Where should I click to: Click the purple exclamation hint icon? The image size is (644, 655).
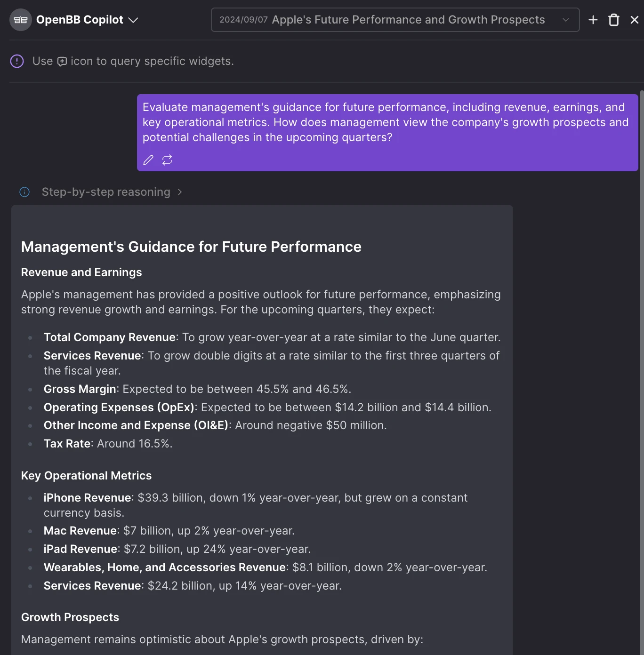tap(17, 61)
